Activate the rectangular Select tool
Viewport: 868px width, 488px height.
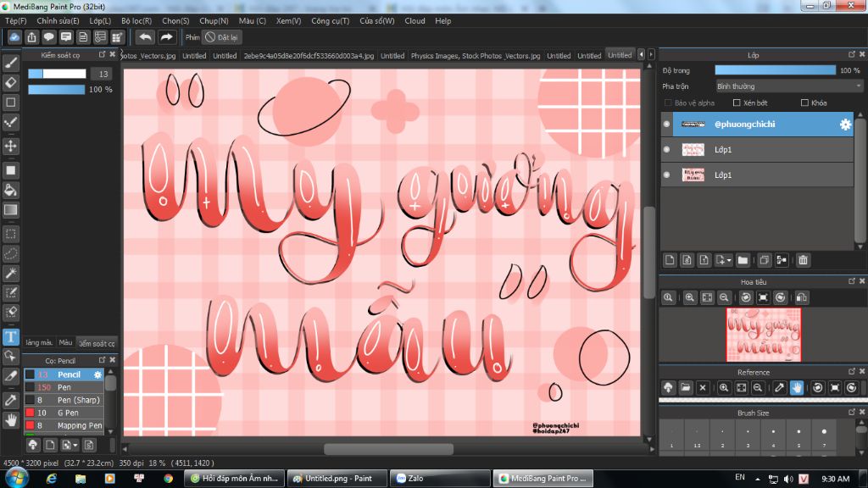tap(10, 234)
